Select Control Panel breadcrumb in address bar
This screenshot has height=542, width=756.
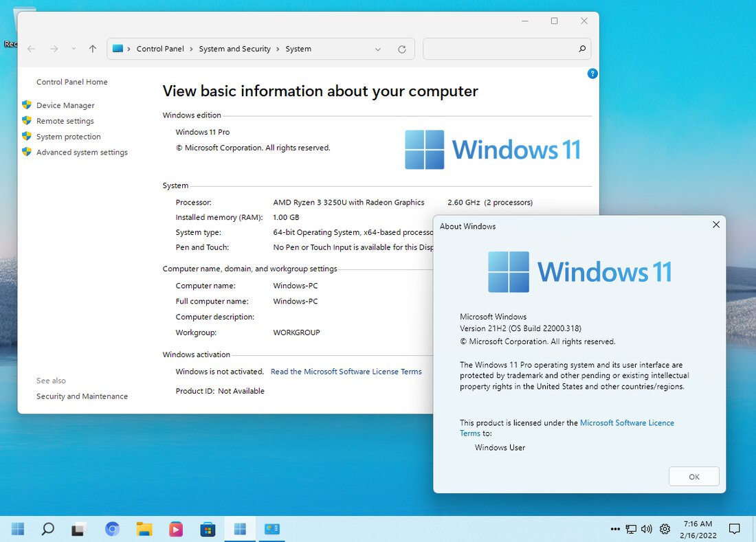point(160,49)
